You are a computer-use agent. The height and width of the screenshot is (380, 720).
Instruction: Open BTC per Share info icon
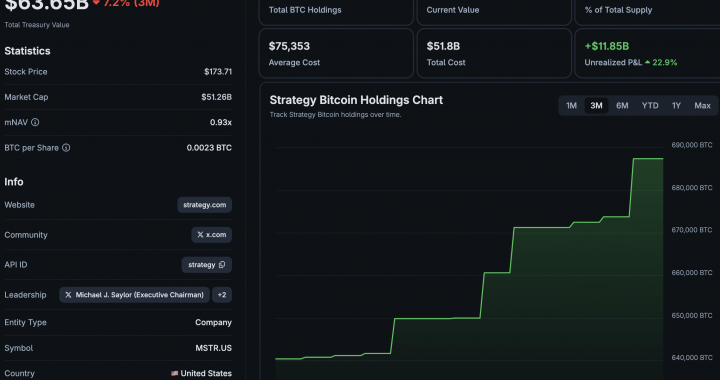pos(66,148)
